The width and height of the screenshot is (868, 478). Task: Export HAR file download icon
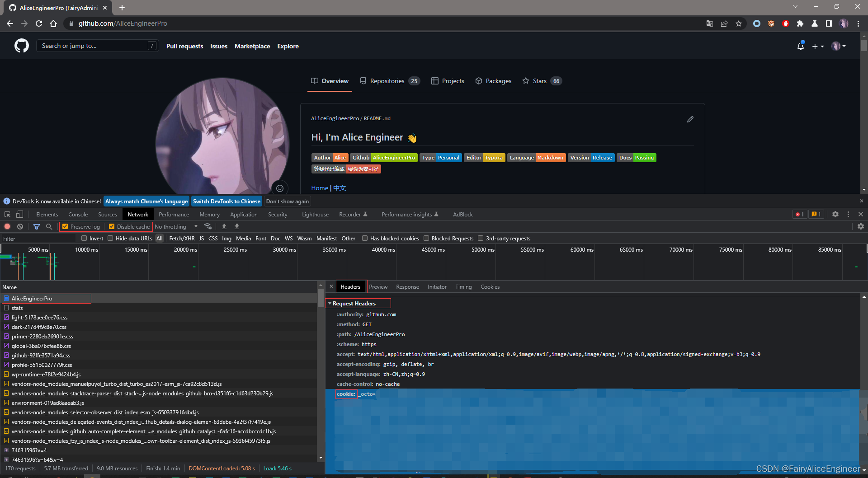(x=237, y=226)
